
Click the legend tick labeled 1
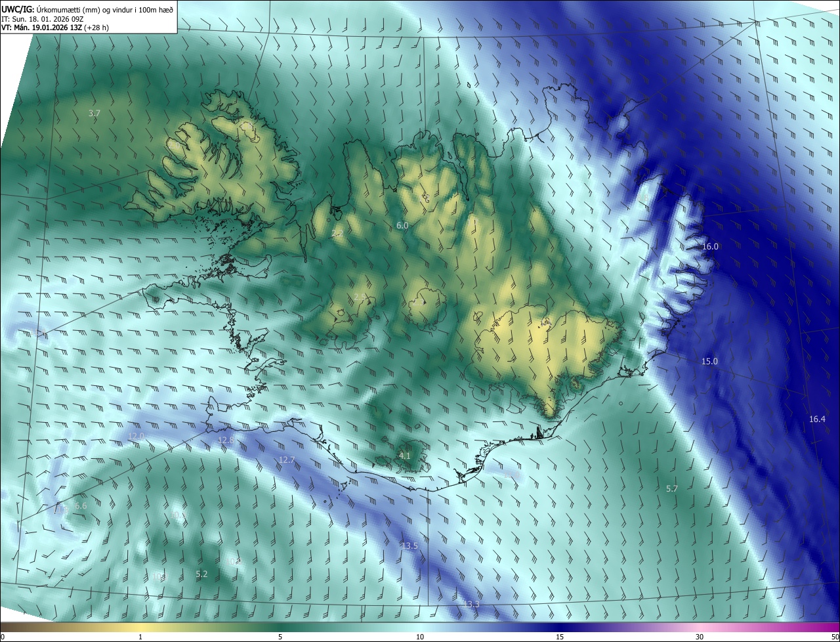click(x=140, y=637)
